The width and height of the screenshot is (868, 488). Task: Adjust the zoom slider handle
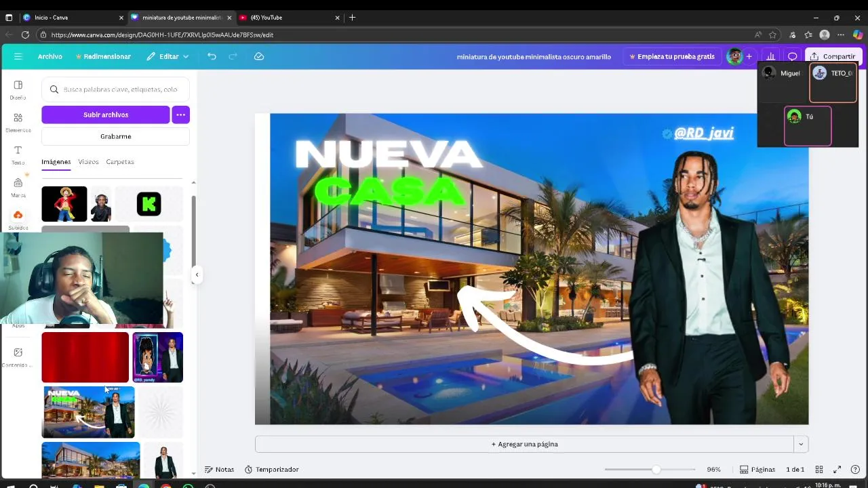coord(656,469)
